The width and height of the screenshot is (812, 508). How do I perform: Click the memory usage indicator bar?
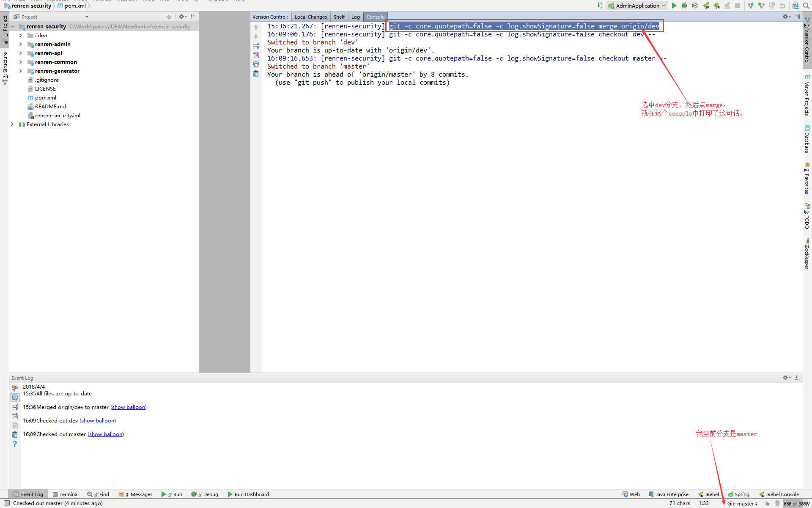pos(796,503)
